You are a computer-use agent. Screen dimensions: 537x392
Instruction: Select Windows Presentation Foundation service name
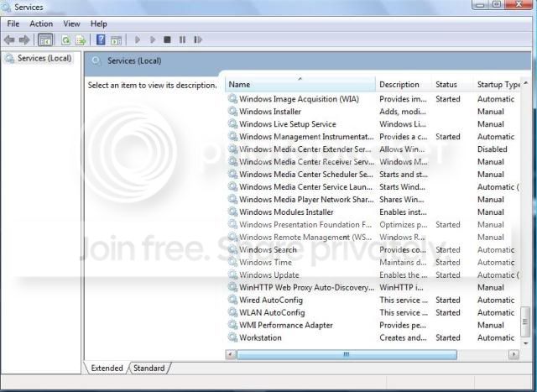pyautogui.click(x=305, y=224)
